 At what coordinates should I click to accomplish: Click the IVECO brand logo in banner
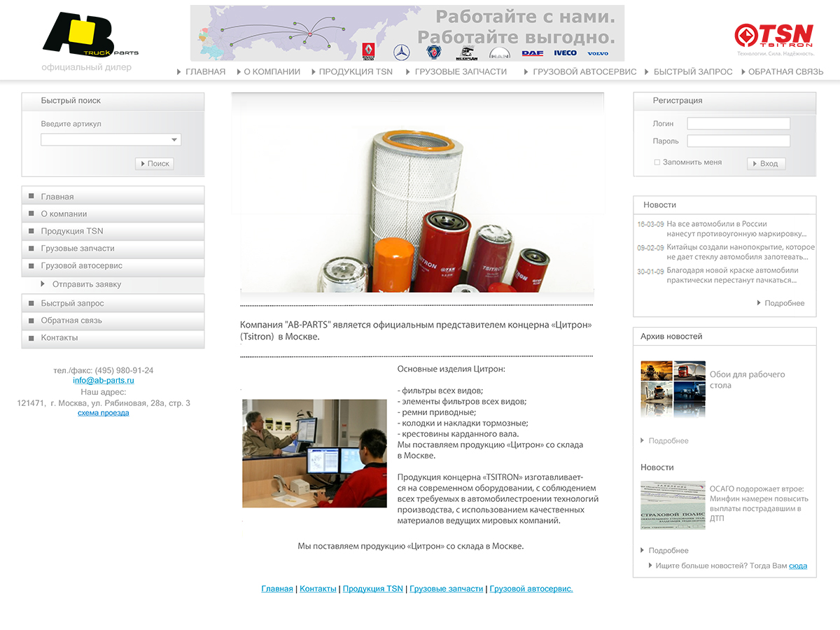coord(565,53)
